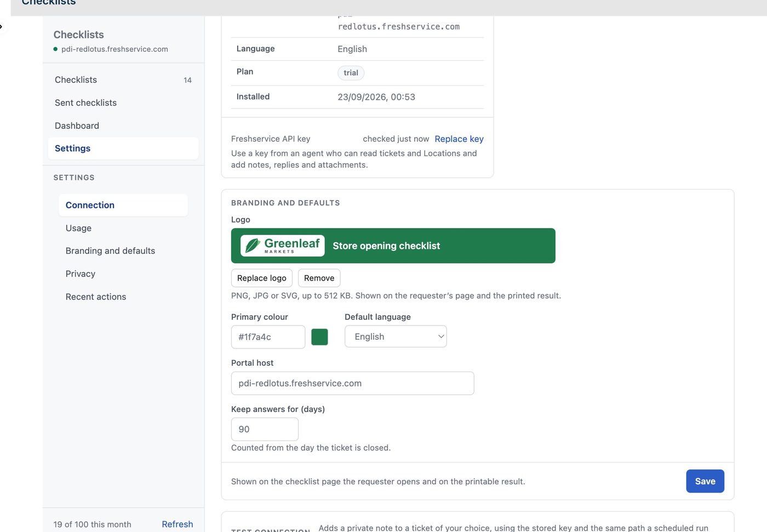Click the installed date 23/09/2026, 00:53
The width and height of the screenshot is (767, 532).
click(376, 97)
